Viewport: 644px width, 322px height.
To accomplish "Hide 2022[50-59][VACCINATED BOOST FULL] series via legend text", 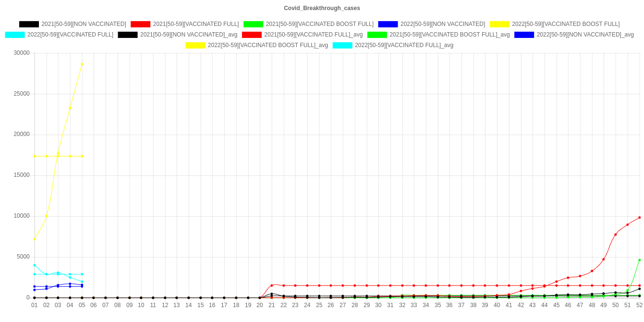I will click(x=565, y=24).
